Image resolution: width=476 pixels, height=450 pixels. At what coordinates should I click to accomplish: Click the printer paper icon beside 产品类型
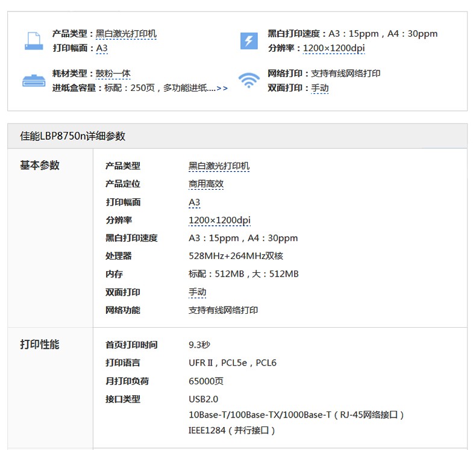(x=33, y=41)
